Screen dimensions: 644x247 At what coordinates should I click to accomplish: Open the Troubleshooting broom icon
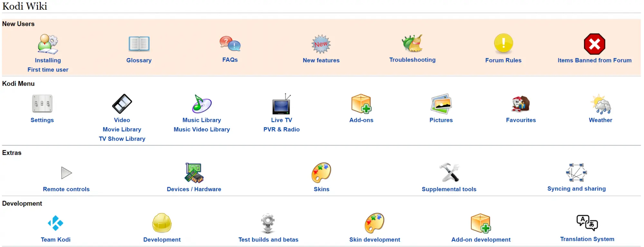click(x=412, y=44)
